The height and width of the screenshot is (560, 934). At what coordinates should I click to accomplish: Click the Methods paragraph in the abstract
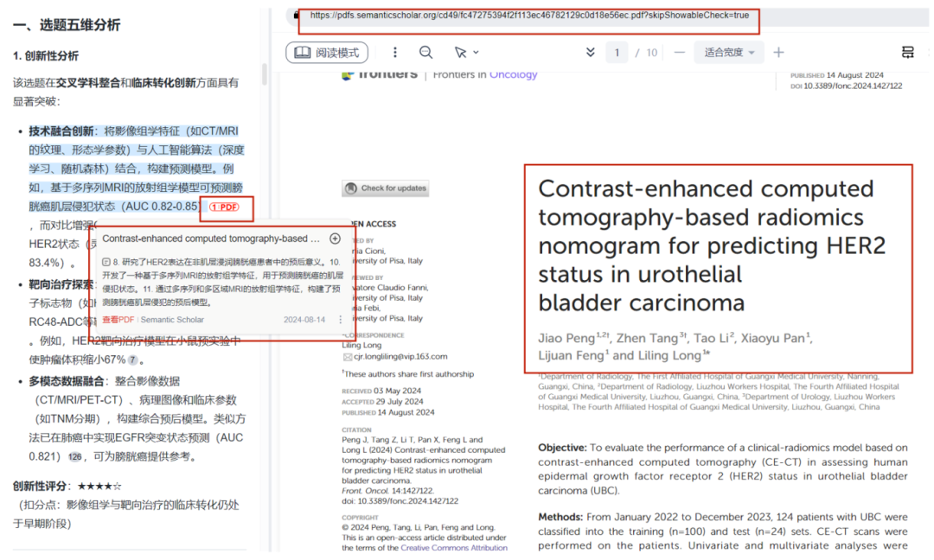tap(722, 531)
